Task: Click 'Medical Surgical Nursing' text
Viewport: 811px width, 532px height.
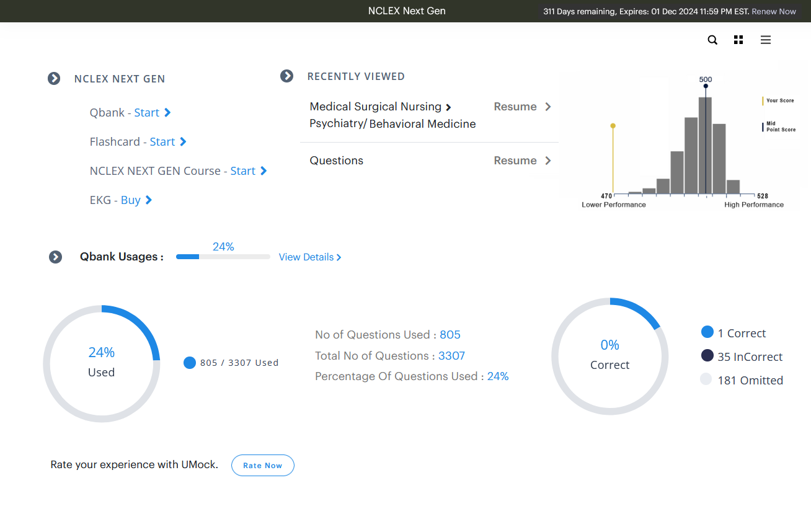Action: pyautogui.click(x=375, y=107)
